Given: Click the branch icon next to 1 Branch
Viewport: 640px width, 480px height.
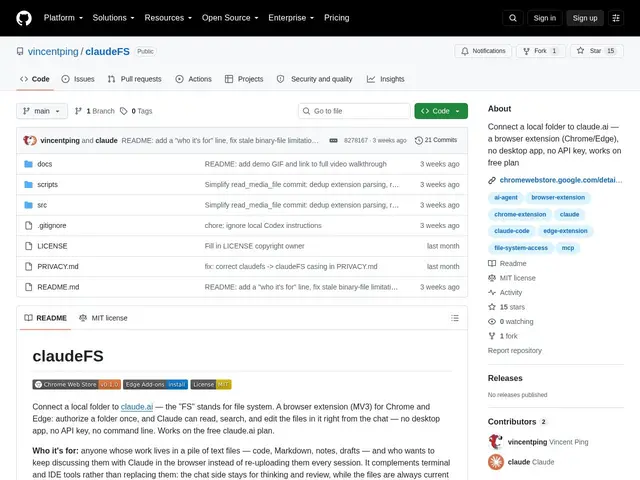Looking at the screenshot, I should [78, 111].
